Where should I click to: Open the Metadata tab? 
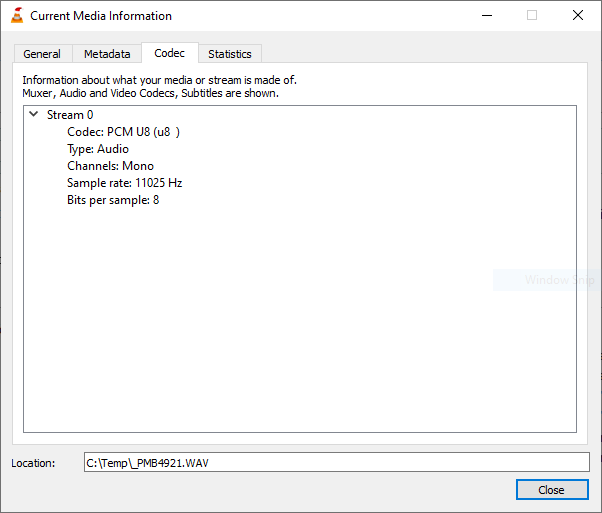pyautogui.click(x=107, y=54)
